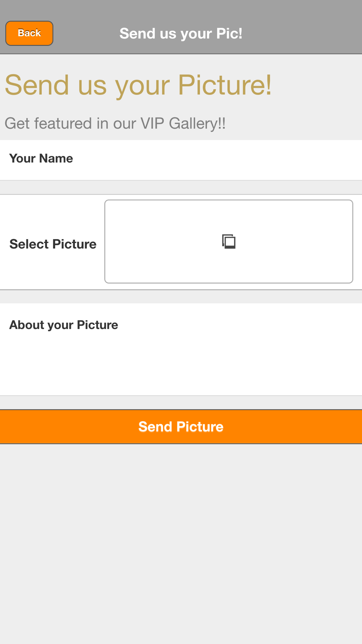The height and width of the screenshot is (644, 362).
Task: Click gray divider between picture and about rows
Action: 181,297
